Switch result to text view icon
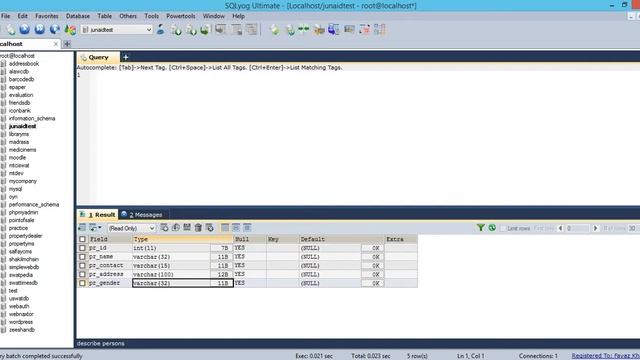 click(247, 228)
